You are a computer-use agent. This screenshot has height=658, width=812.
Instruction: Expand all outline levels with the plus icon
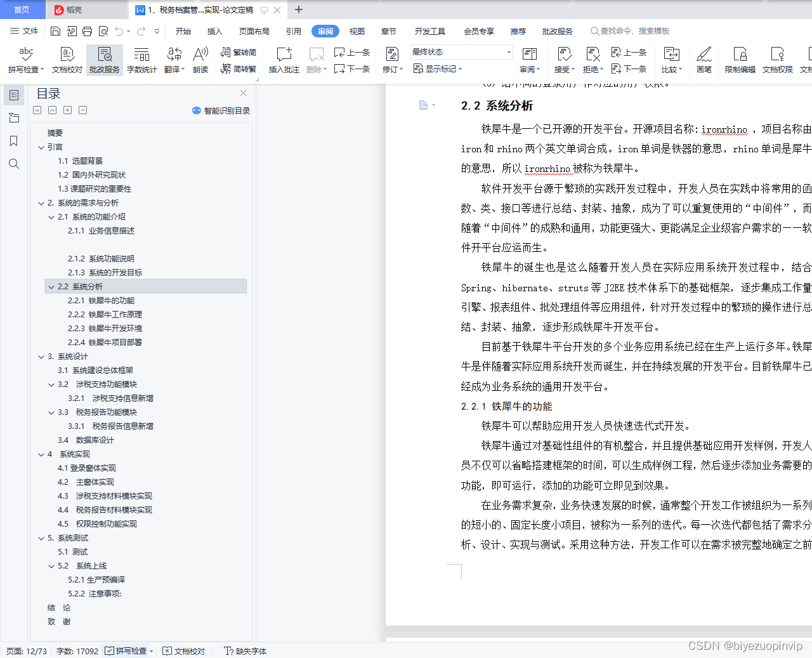(67, 110)
